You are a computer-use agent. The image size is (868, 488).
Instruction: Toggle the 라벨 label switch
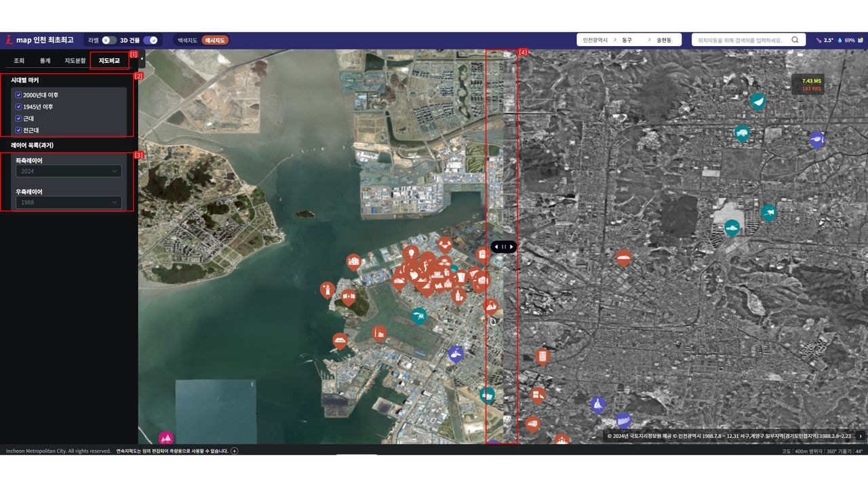(109, 40)
